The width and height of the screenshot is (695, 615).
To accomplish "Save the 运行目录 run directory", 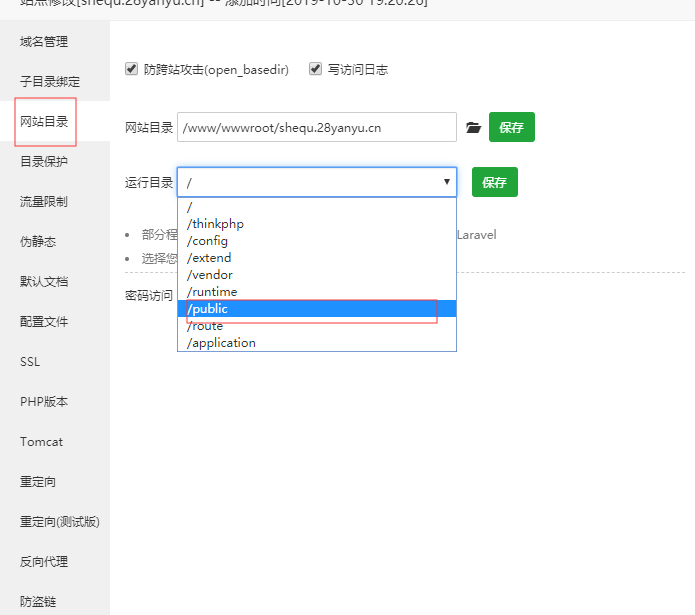I will coord(495,182).
